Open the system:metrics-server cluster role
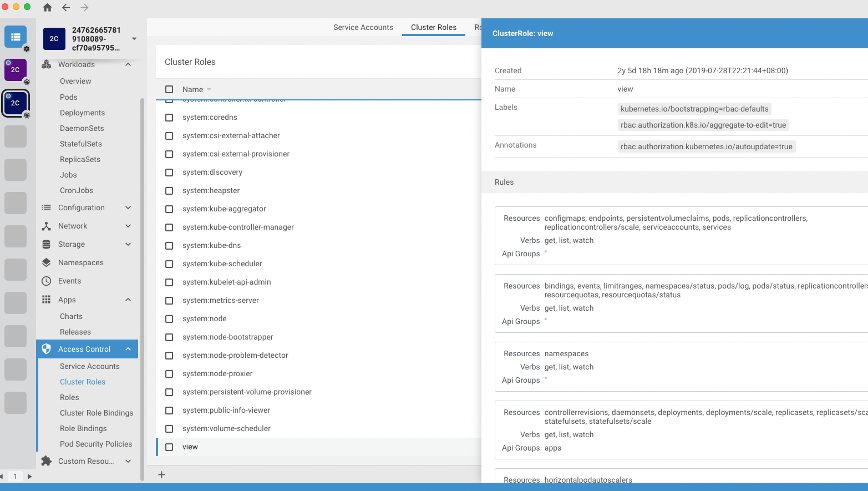 pos(221,300)
